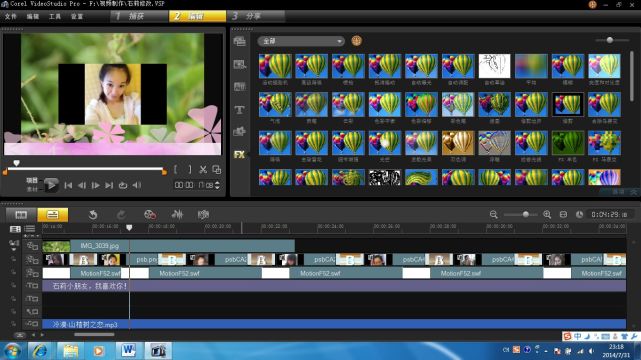
Task: Click the scissors split clip icon
Action: [x=203, y=169]
